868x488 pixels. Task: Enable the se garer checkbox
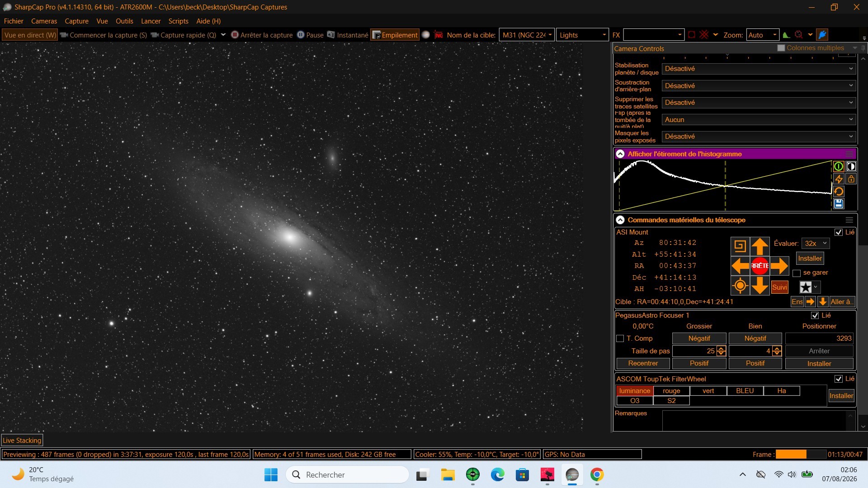[797, 273]
